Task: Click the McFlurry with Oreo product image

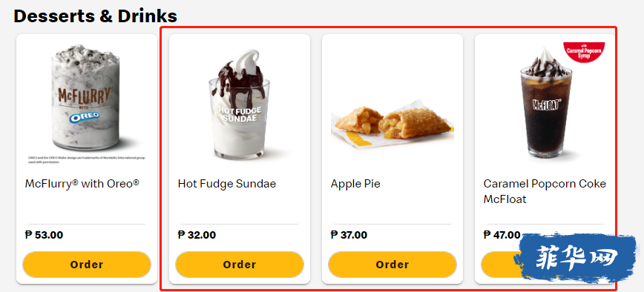Action: click(x=86, y=98)
